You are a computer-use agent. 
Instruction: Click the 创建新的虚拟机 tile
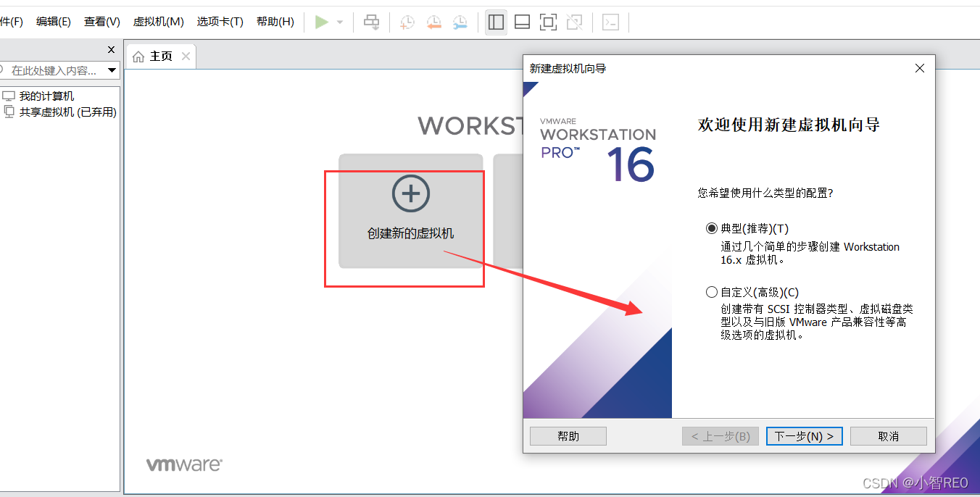(411, 211)
